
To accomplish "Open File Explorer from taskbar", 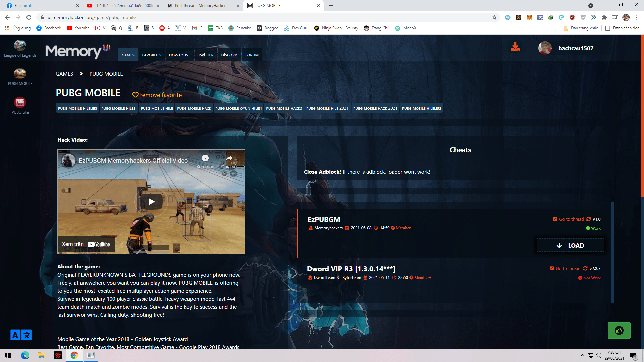I will tap(41, 355).
